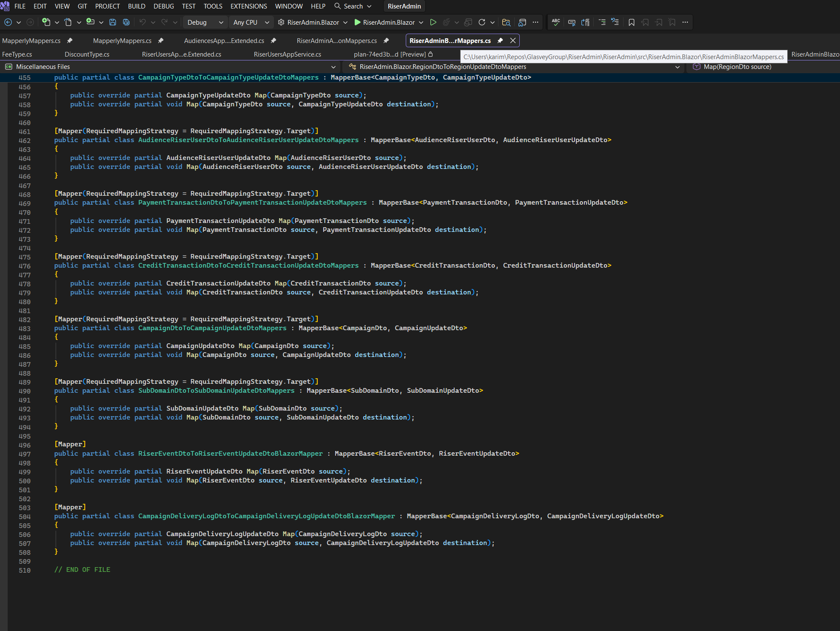
Task: Start debugging with green RiserAdmin.Blazor button
Action: click(x=384, y=22)
